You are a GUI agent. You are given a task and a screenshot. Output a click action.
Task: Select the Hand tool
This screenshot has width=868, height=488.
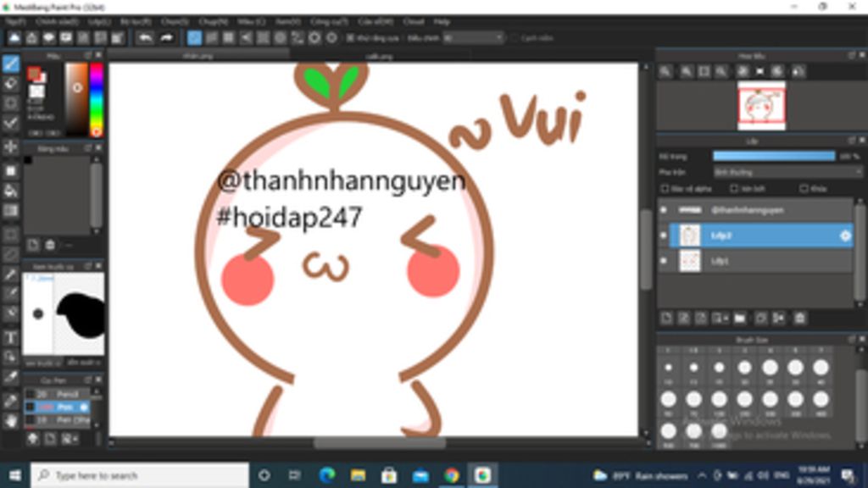[10, 422]
